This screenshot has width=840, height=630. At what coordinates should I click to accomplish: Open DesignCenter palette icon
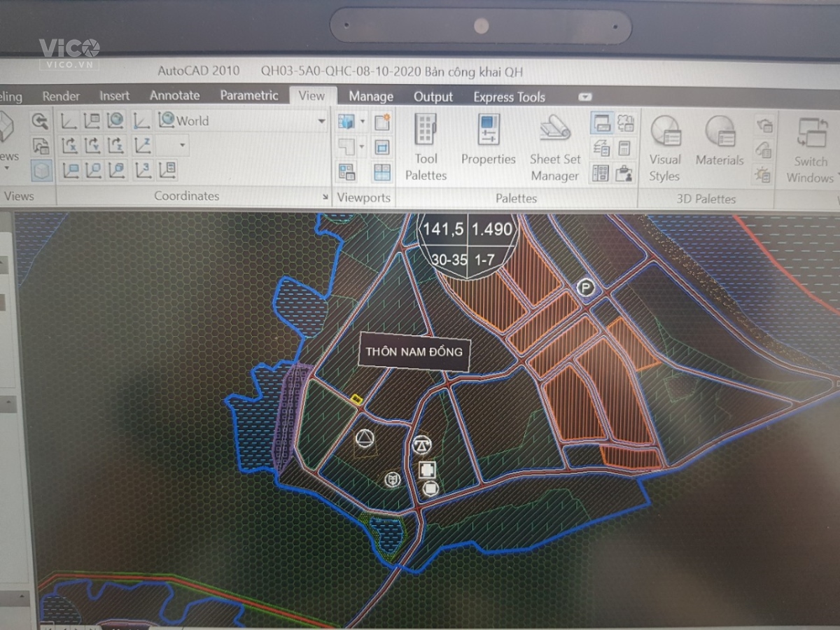point(601,172)
